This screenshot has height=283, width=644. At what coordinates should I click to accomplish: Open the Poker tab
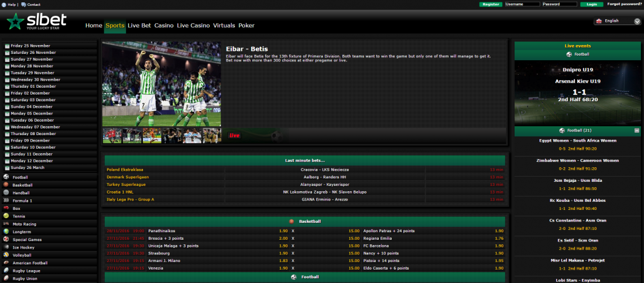pyautogui.click(x=246, y=25)
